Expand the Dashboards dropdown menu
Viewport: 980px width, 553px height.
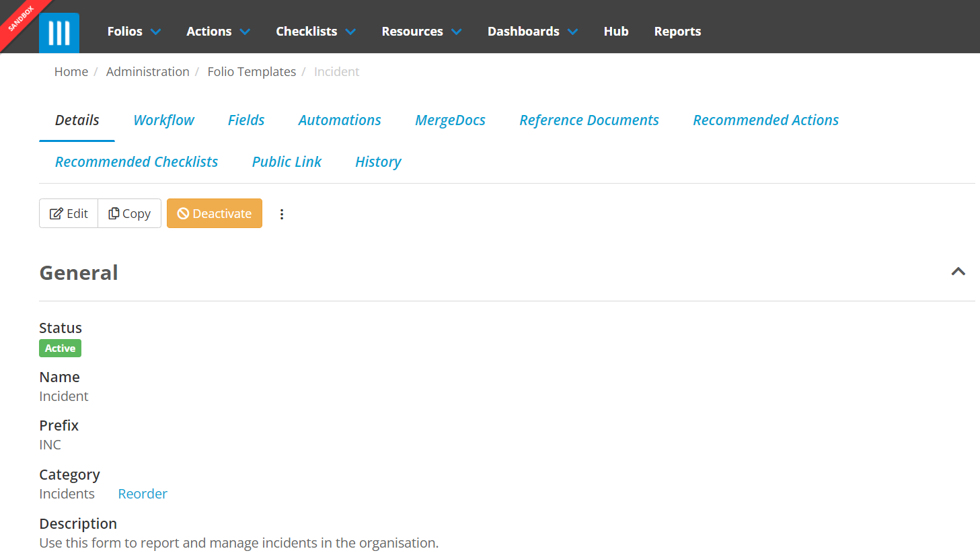pos(532,32)
